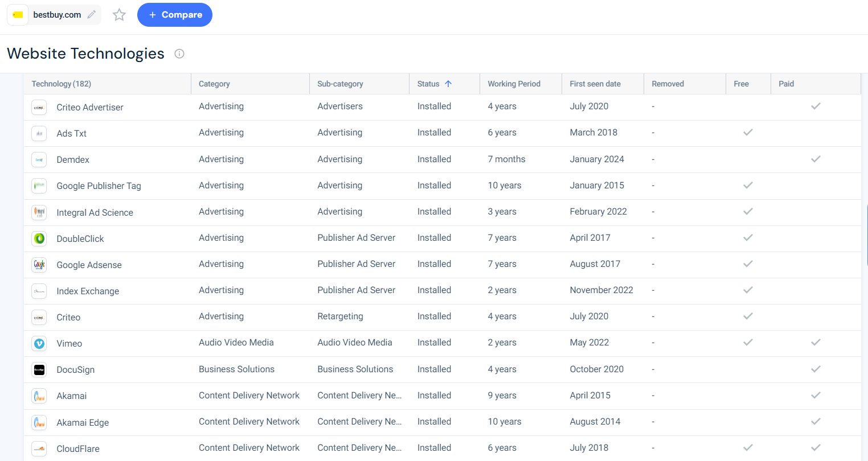Image resolution: width=868 pixels, height=461 pixels.
Task: Sort by Working Period column header
Action: click(514, 84)
